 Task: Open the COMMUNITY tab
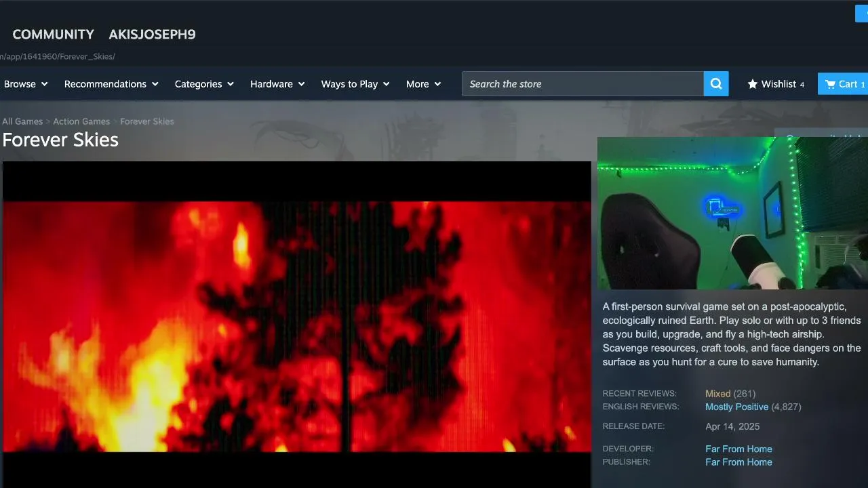54,35
